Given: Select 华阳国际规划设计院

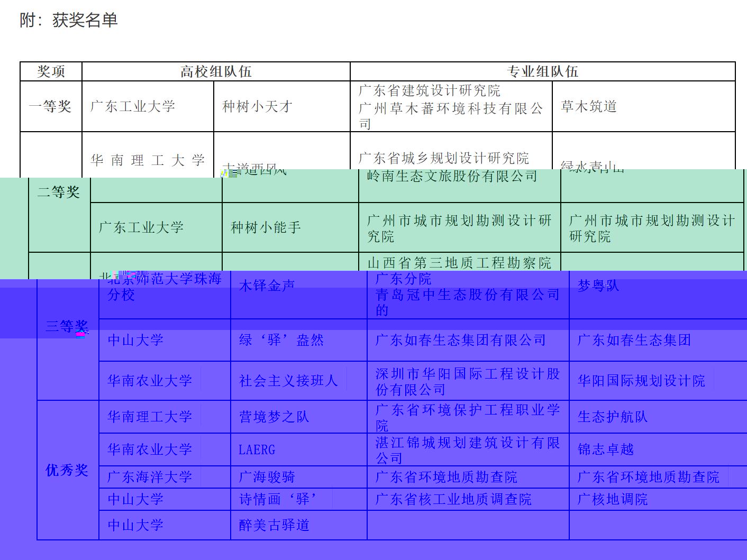Looking at the screenshot, I should click(x=642, y=381).
